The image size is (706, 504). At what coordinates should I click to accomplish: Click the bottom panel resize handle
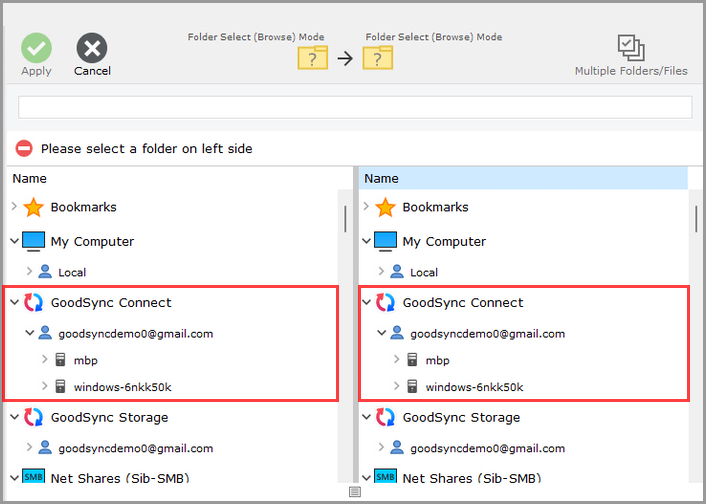pos(354,493)
